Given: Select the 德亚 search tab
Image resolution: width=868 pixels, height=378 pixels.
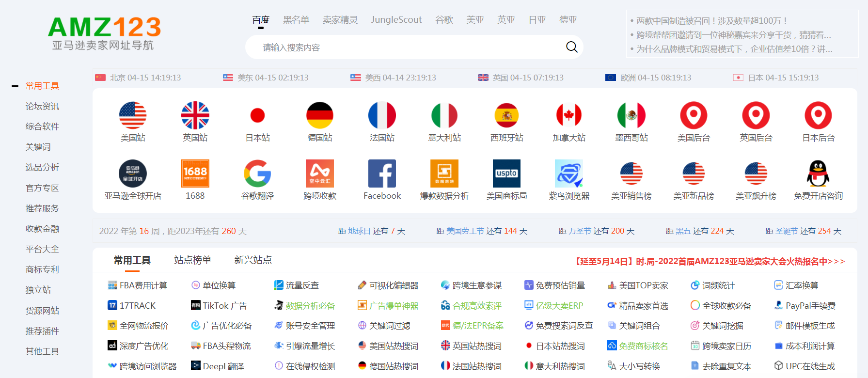Looking at the screenshot, I should (x=568, y=20).
